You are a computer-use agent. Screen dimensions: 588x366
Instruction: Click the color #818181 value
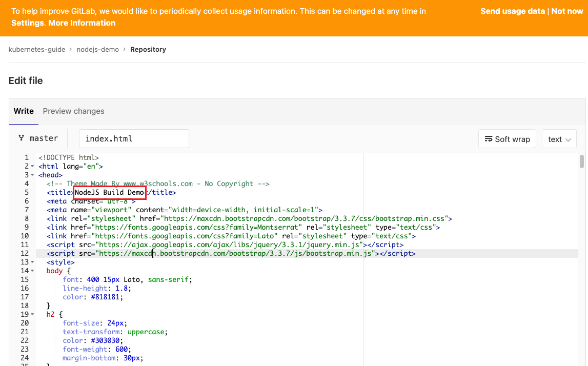[x=105, y=297]
